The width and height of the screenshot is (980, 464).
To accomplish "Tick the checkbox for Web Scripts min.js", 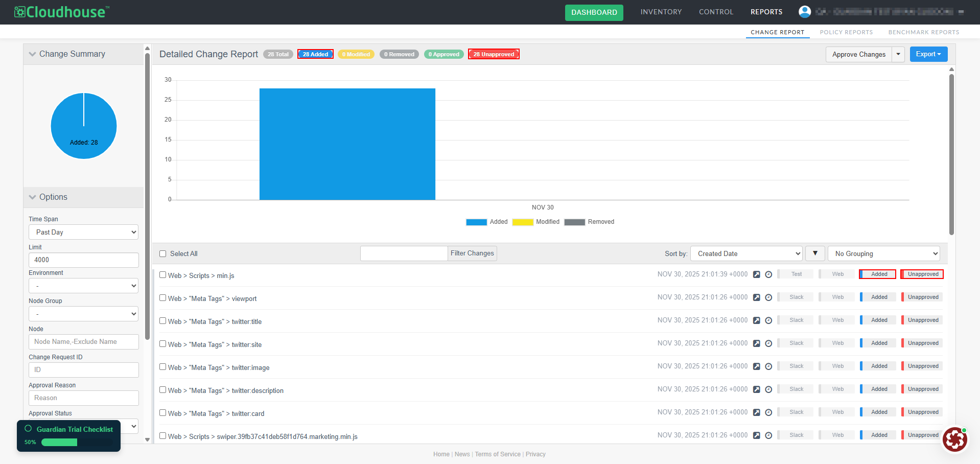I will point(163,275).
